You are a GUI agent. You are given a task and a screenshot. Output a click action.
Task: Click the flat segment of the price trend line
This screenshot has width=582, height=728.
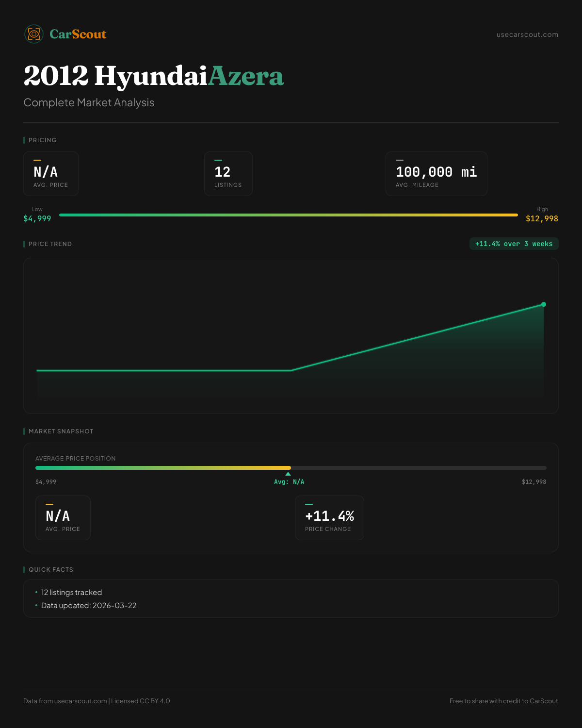point(164,370)
